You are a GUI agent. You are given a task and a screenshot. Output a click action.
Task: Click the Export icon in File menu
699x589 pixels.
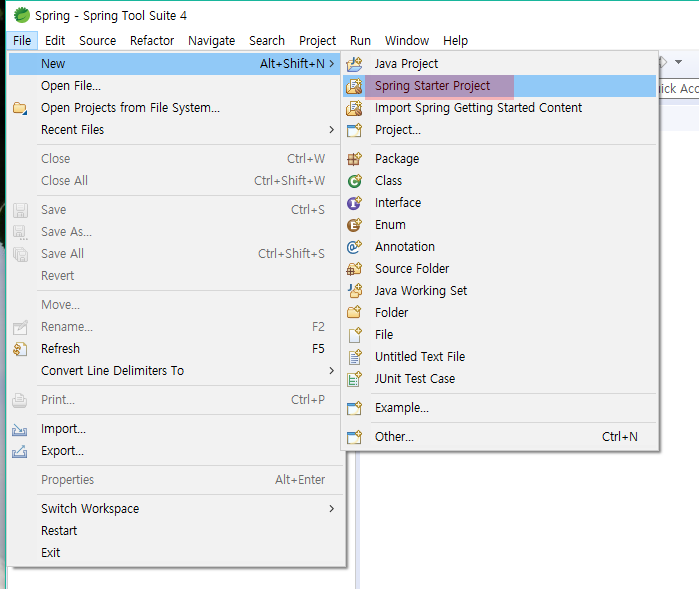click(20, 451)
